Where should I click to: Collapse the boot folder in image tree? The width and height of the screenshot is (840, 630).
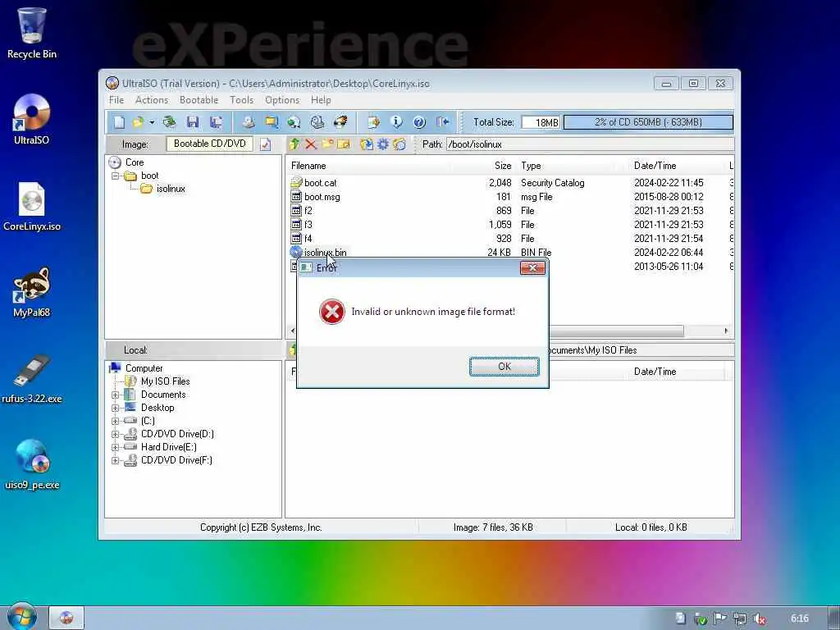point(115,176)
